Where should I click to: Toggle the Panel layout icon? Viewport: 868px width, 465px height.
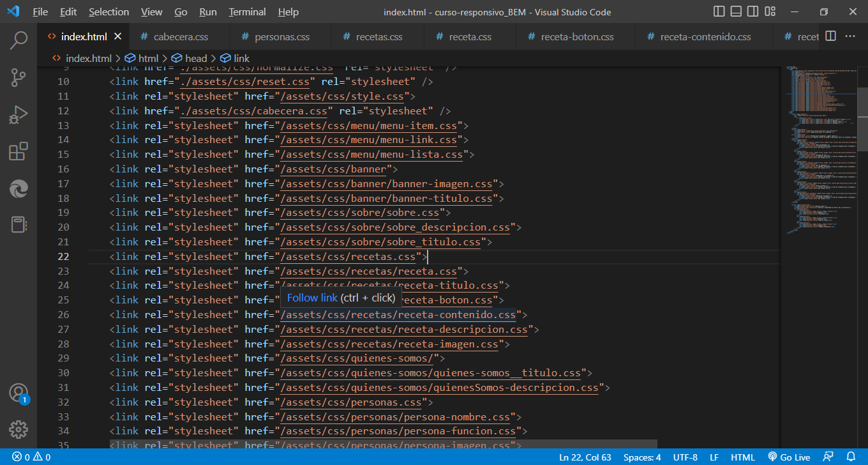tap(736, 11)
